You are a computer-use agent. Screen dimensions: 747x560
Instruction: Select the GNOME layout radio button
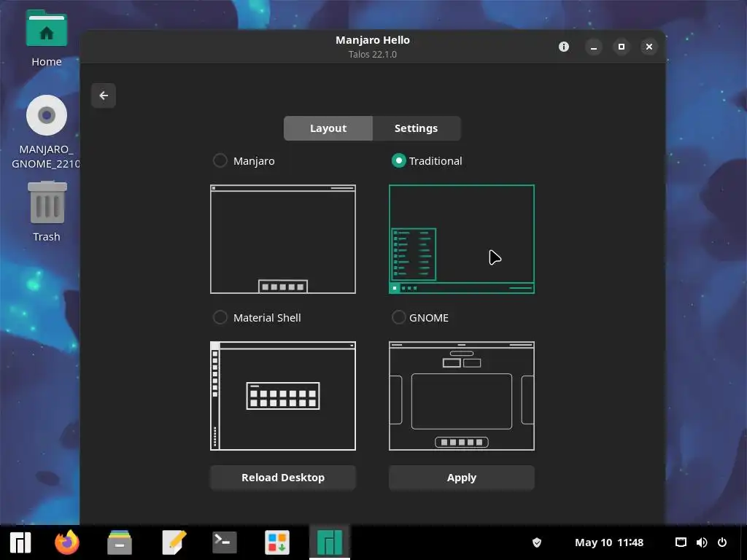click(x=399, y=317)
